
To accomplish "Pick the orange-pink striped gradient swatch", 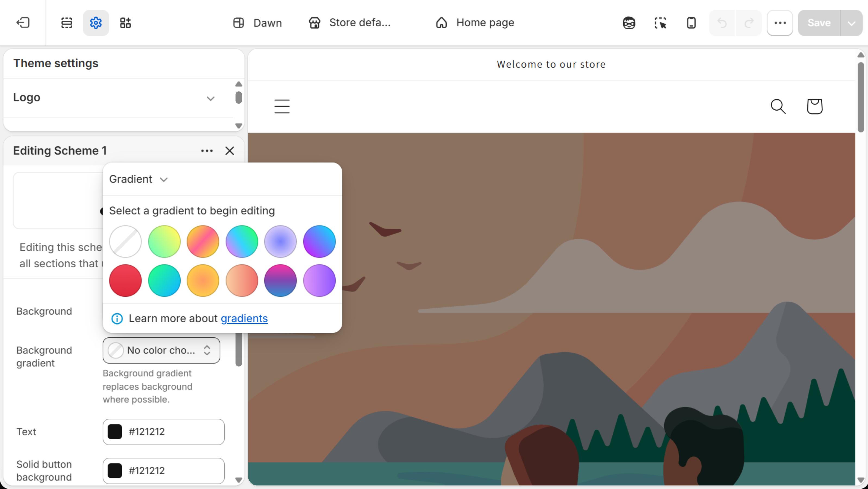I will (203, 241).
